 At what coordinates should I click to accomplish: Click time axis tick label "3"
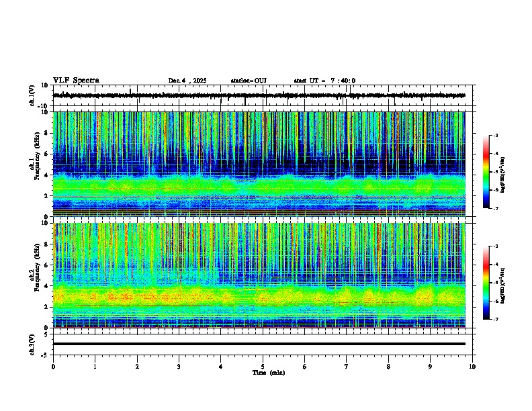click(179, 367)
